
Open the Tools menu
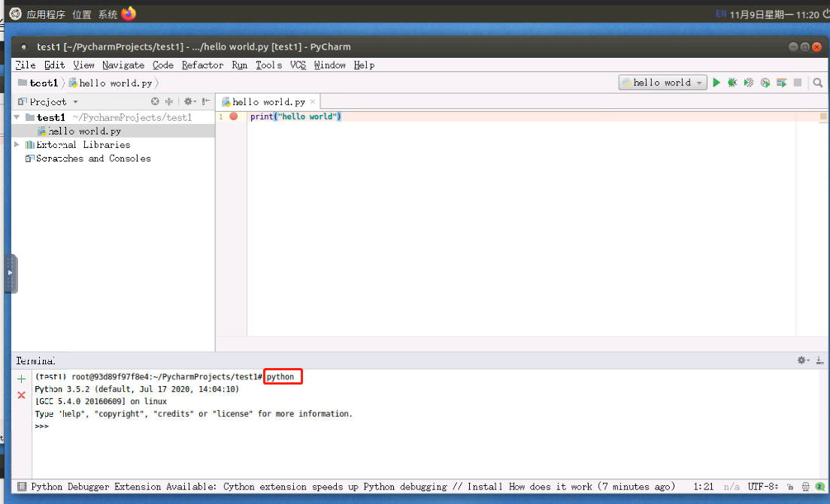(x=269, y=65)
